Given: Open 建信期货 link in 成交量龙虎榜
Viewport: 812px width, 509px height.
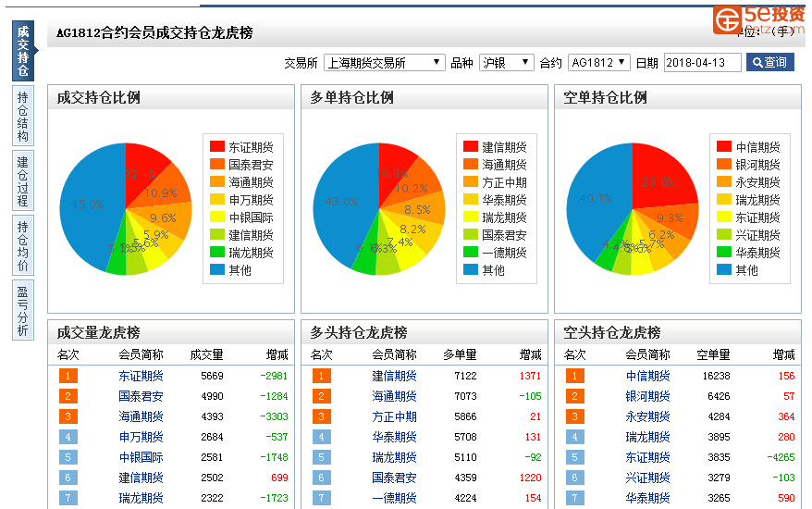Looking at the screenshot, I should [x=141, y=478].
